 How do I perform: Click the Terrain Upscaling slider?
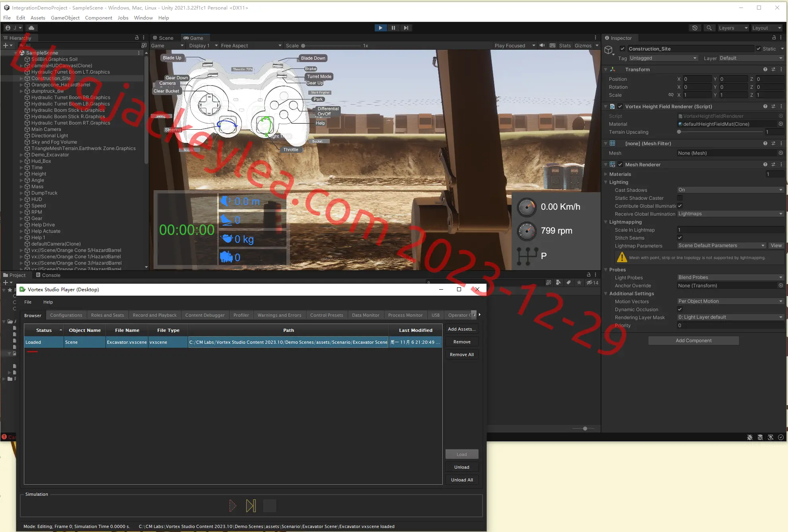(x=720, y=132)
